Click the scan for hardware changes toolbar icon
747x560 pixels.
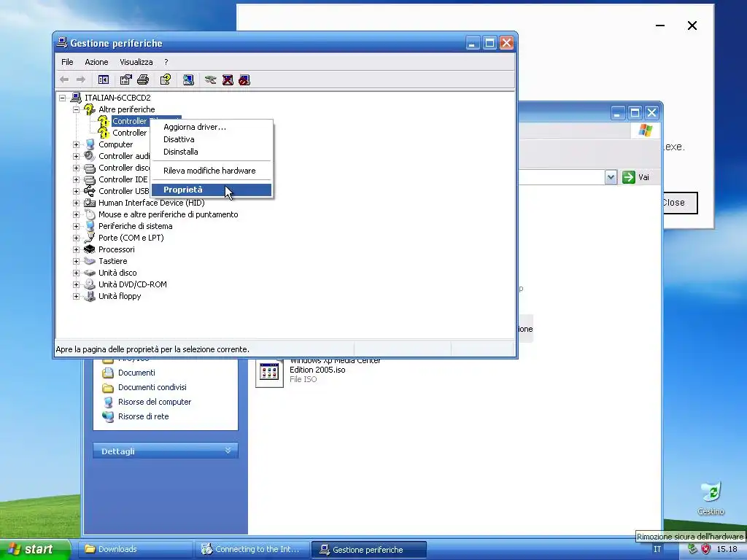[x=188, y=80]
